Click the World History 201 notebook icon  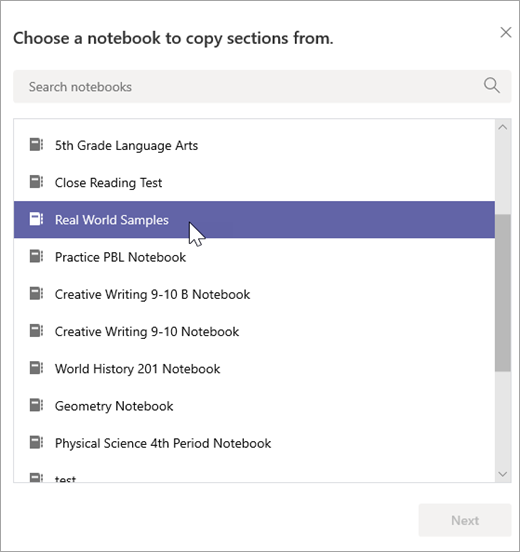(36, 368)
